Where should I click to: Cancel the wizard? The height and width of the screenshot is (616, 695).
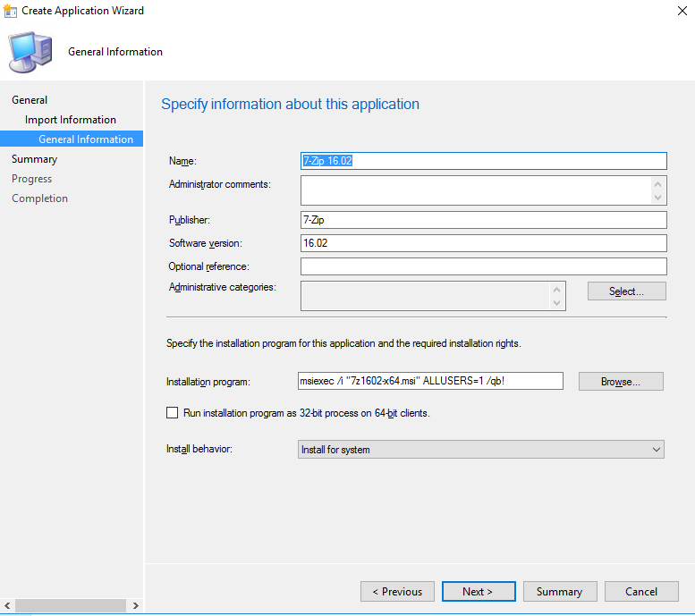click(641, 592)
